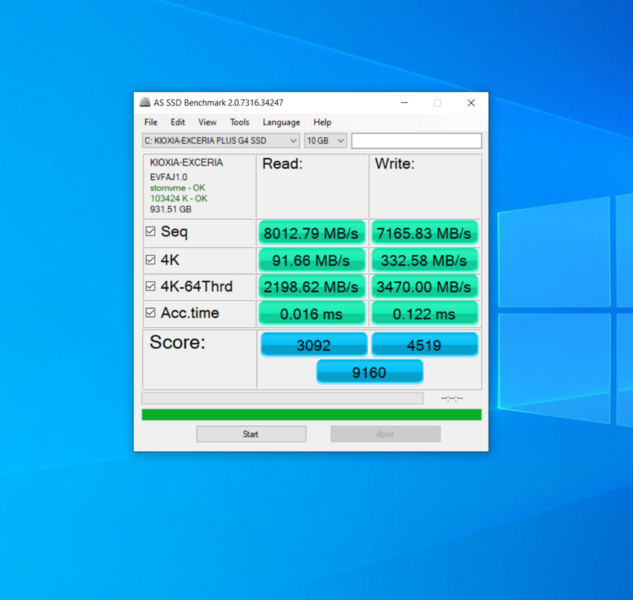Click the empty text field beside 10 GB
This screenshot has height=600, width=633.
[x=416, y=141]
